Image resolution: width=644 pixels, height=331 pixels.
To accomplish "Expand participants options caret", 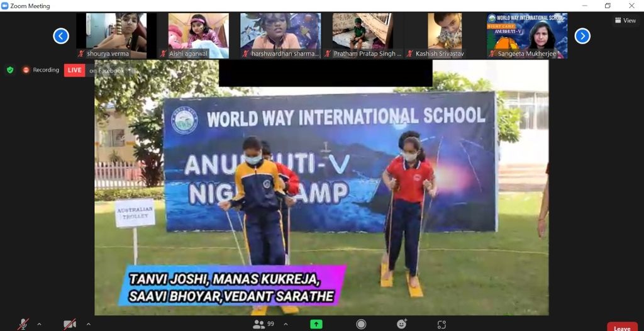I will (286, 324).
